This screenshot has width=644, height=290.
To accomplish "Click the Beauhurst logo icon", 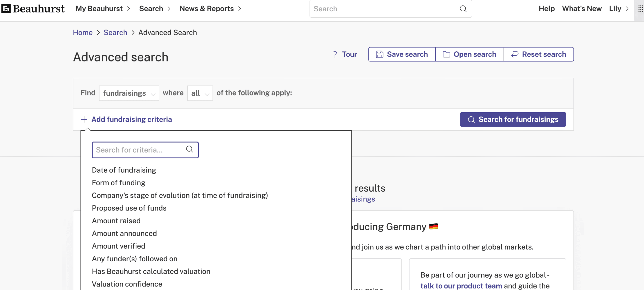I will coord(6,9).
